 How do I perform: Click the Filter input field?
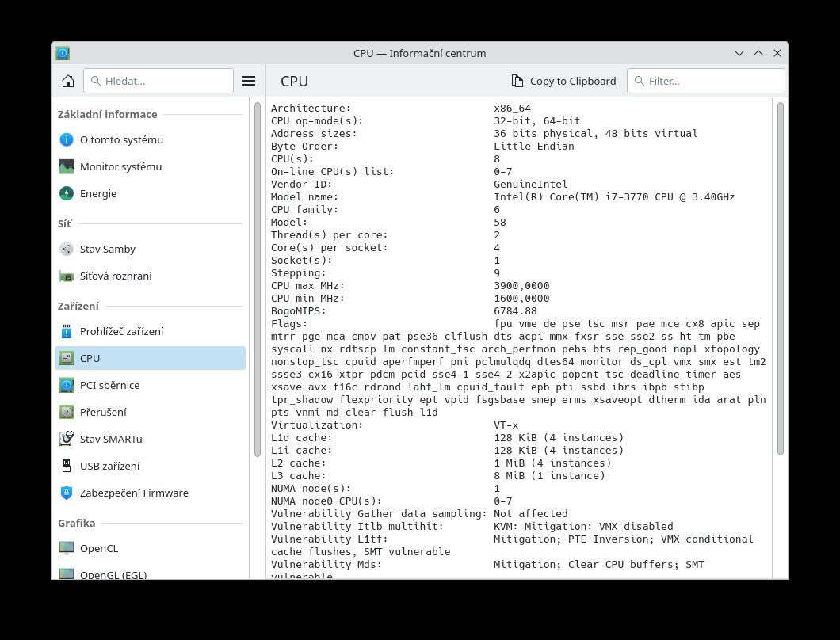coord(705,81)
